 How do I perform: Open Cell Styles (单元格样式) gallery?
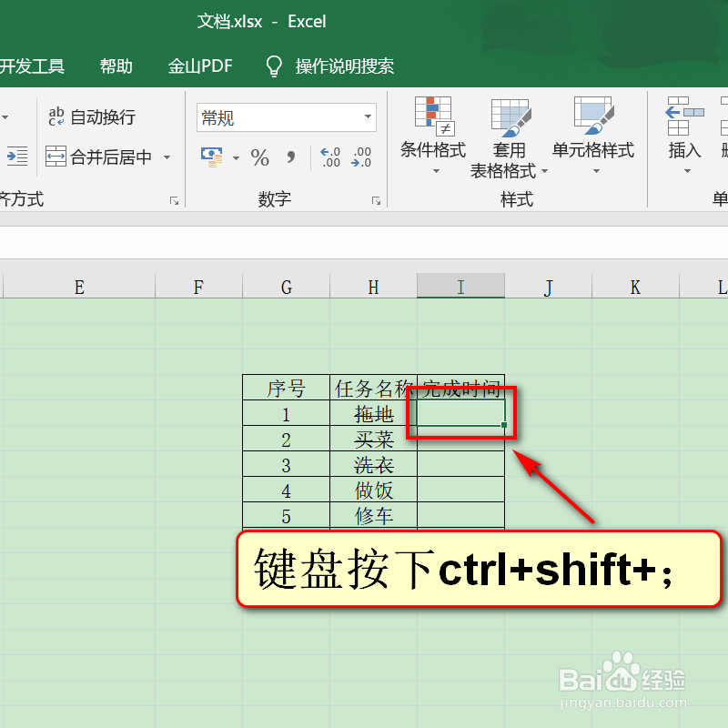coord(593,135)
